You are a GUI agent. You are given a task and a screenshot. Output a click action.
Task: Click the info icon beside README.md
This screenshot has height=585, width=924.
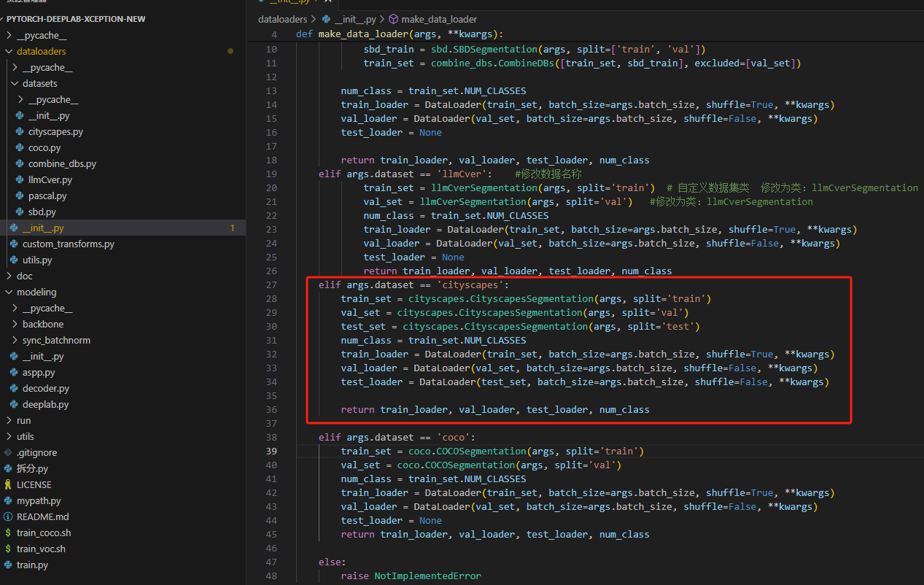coord(9,517)
